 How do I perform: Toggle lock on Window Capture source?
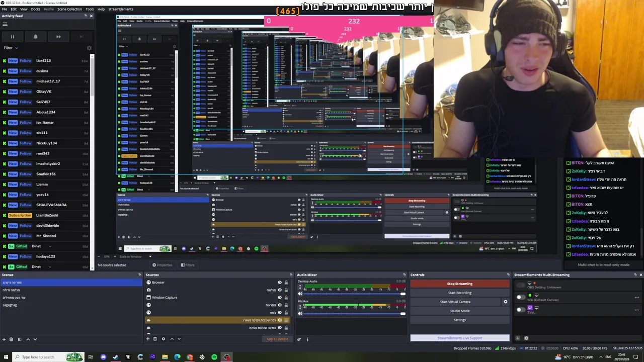[x=286, y=298]
